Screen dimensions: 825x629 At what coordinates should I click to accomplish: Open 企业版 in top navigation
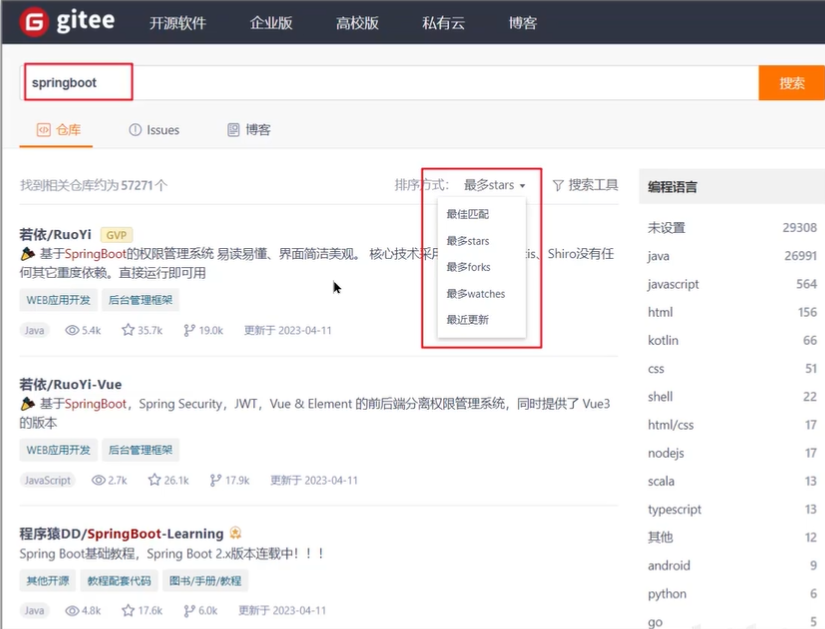[x=271, y=23]
